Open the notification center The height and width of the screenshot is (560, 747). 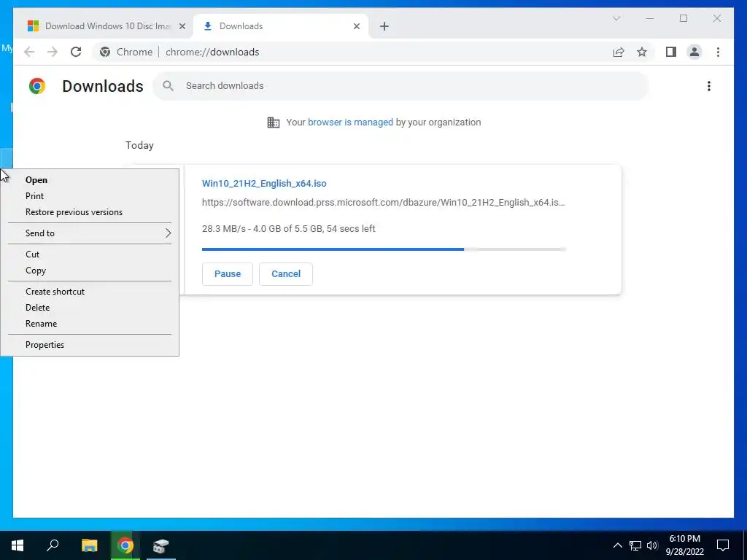[723, 545]
